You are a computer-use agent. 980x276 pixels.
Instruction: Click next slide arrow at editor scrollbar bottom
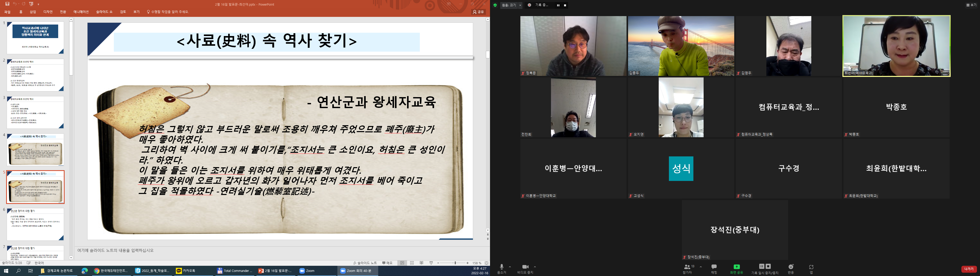coord(488,239)
